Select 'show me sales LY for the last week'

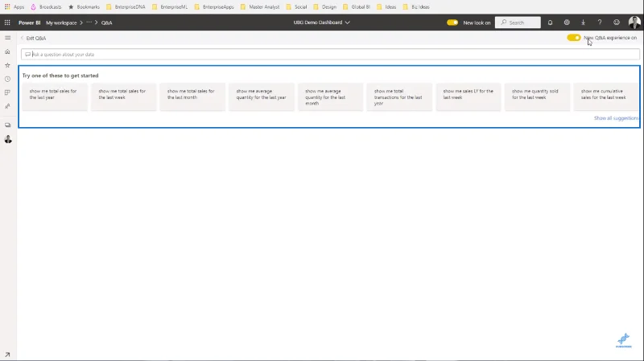coord(469,96)
